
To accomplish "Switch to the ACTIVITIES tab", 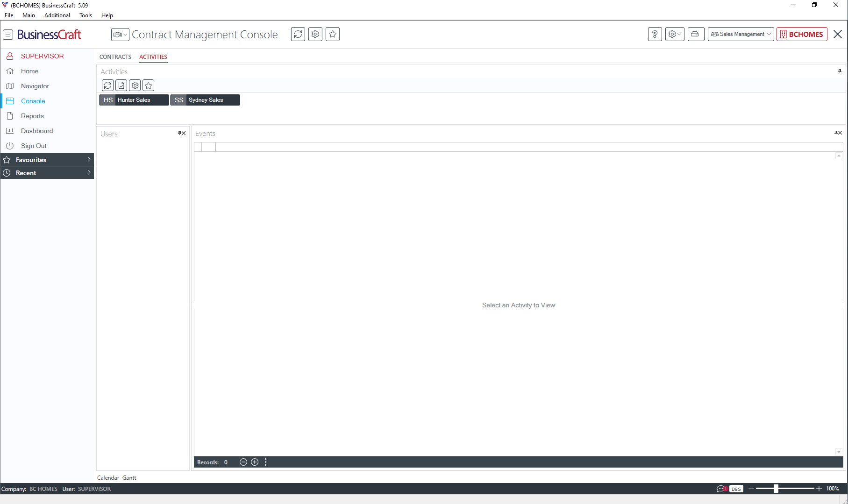I will pyautogui.click(x=153, y=57).
